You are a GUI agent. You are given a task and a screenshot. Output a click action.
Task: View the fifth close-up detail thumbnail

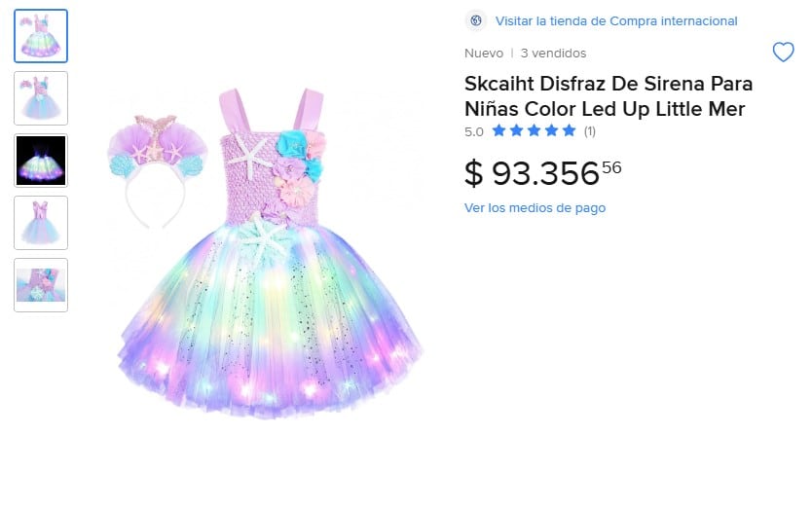(x=41, y=285)
